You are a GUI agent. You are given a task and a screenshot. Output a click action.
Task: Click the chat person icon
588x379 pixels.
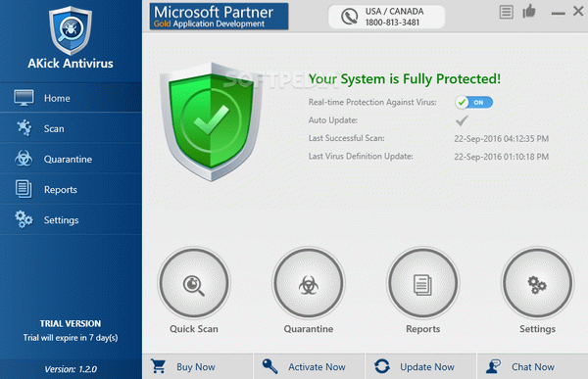(494, 366)
